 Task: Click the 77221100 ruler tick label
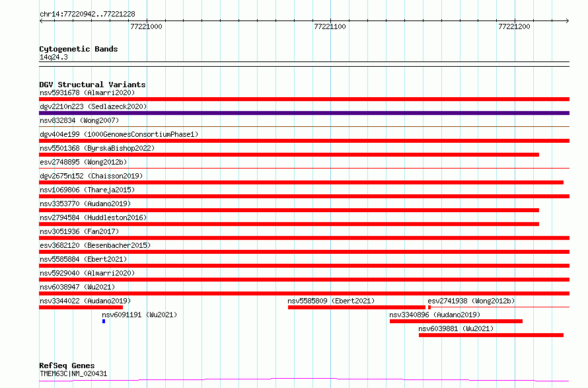click(330, 26)
